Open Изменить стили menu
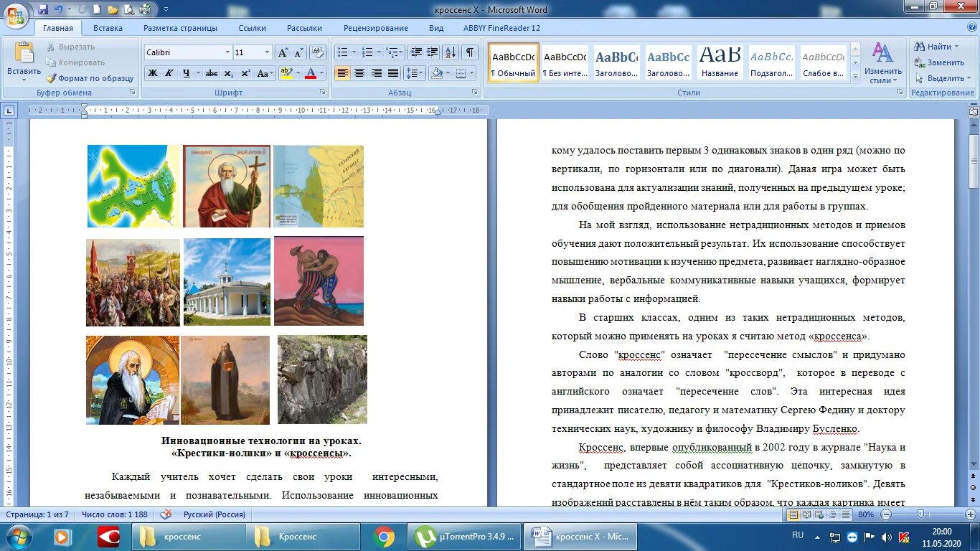Screen dimensions: 980x551 [x=882, y=63]
